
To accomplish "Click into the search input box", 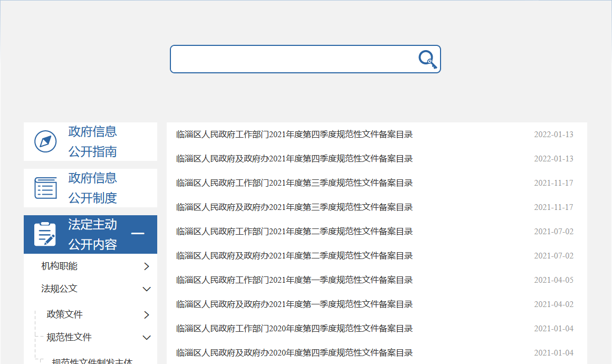I will 293,59.
